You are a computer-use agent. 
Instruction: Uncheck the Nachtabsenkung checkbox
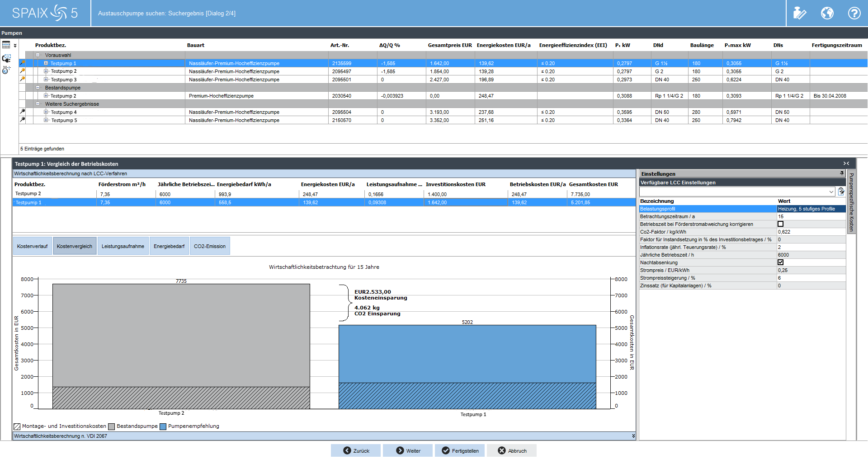(780, 262)
